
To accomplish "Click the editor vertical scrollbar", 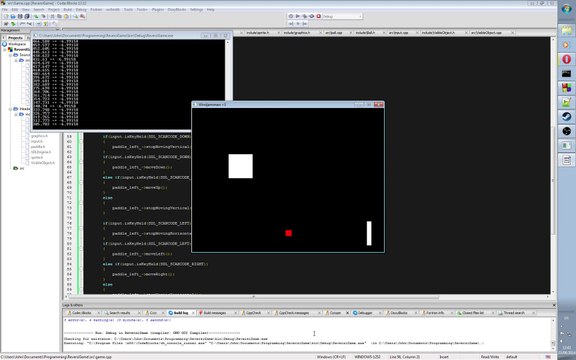I will pyautogui.click(x=553, y=165).
